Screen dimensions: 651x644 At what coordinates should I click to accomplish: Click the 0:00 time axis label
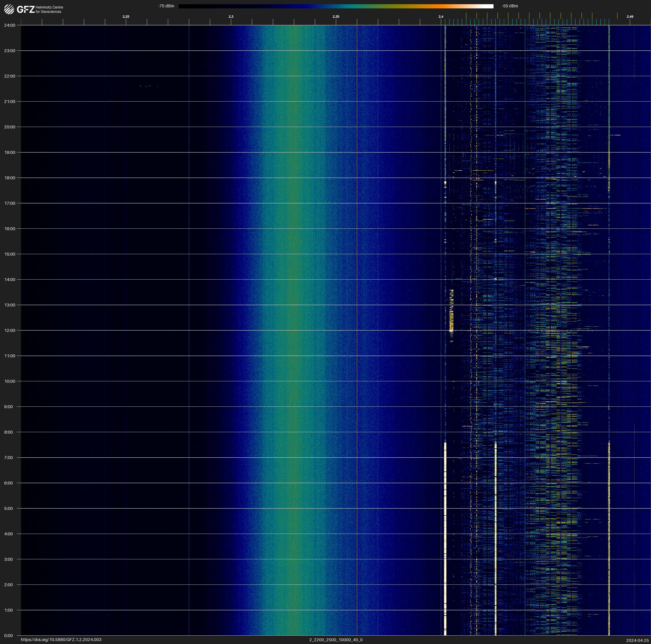[8, 636]
